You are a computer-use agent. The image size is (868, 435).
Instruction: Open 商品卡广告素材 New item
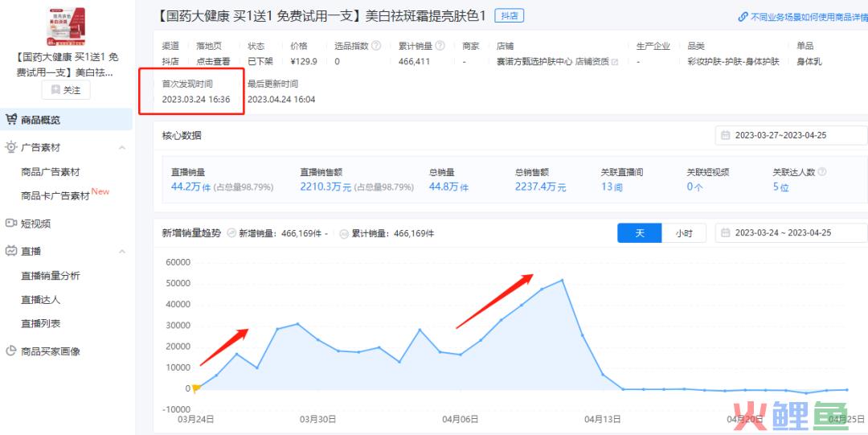(65, 195)
